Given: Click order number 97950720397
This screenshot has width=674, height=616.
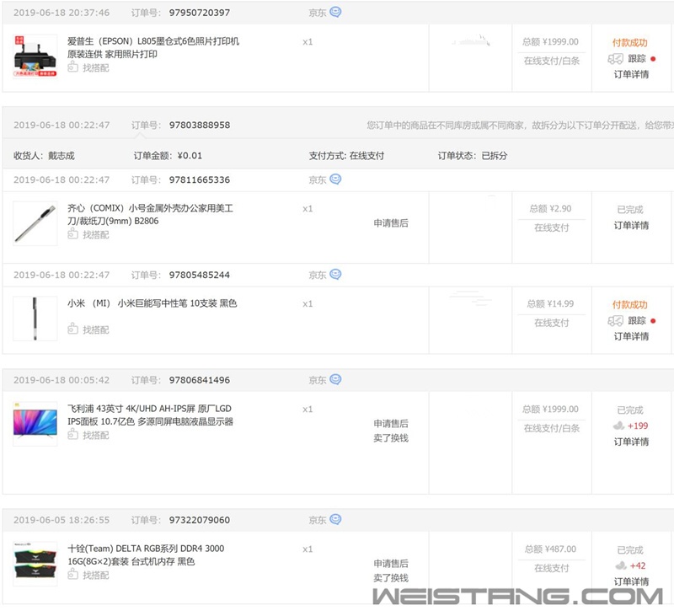Looking at the screenshot, I should click(x=200, y=13).
